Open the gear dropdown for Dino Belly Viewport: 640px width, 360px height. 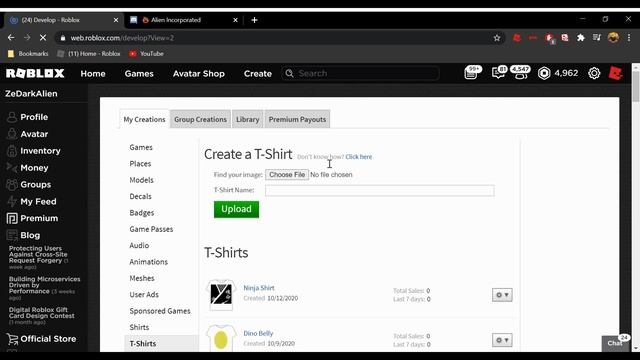[x=502, y=340]
